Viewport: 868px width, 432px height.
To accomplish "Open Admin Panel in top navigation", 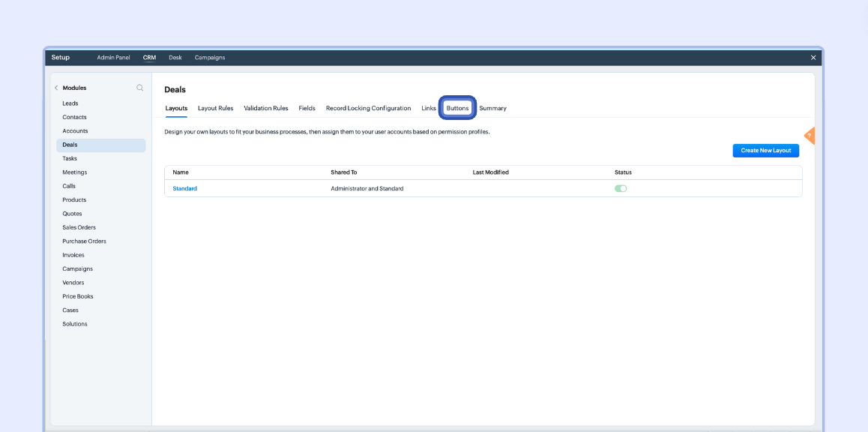I will click(x=113, y=58).
